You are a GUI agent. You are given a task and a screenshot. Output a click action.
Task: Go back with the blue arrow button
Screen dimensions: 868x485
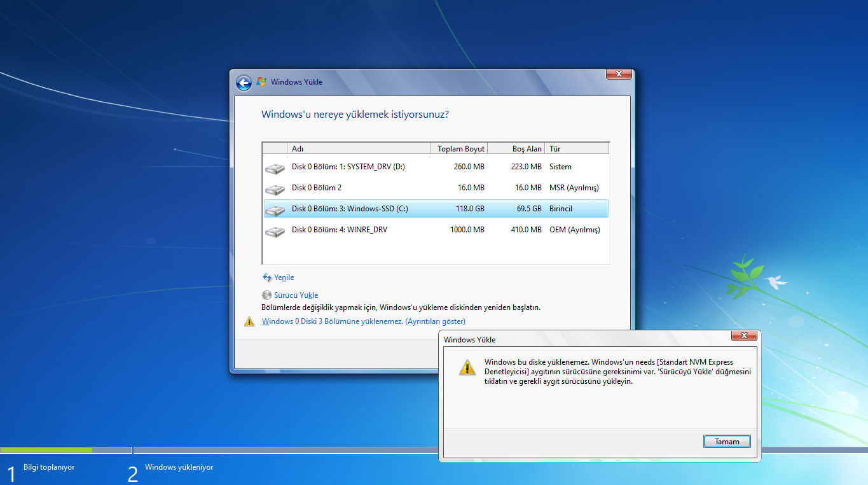point(244,83)
